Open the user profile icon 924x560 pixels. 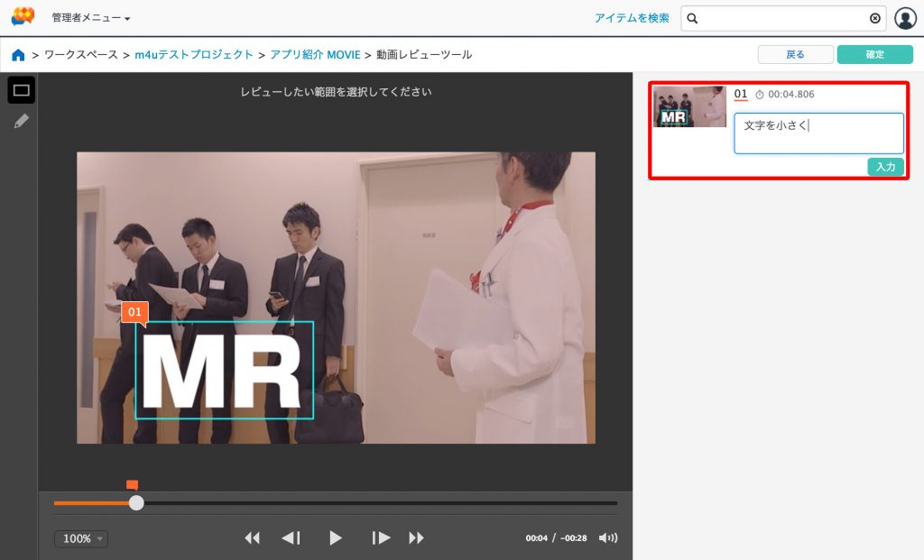(x=904, y=18)
